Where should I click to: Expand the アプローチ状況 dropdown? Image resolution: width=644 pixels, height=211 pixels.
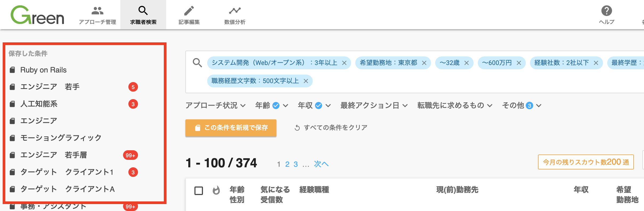click(x=216, y=106)
